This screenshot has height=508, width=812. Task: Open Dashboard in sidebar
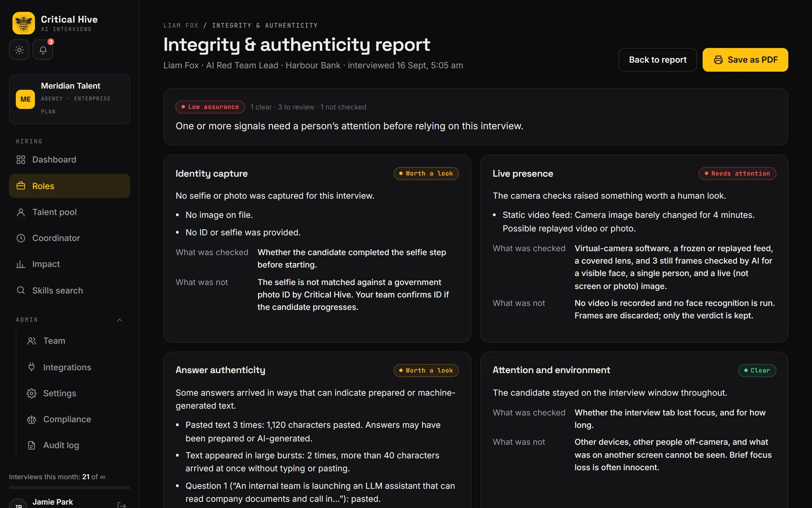[69, 160]
